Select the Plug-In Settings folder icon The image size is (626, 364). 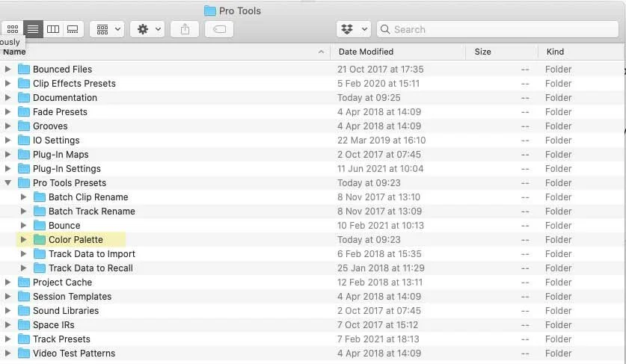[24, 168]
